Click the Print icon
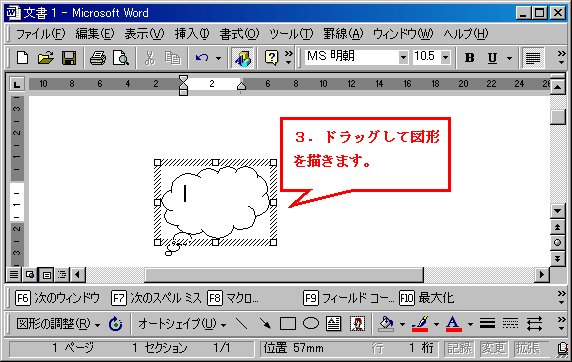Screen dimensions: 572x362 click(x=98, y=58)
